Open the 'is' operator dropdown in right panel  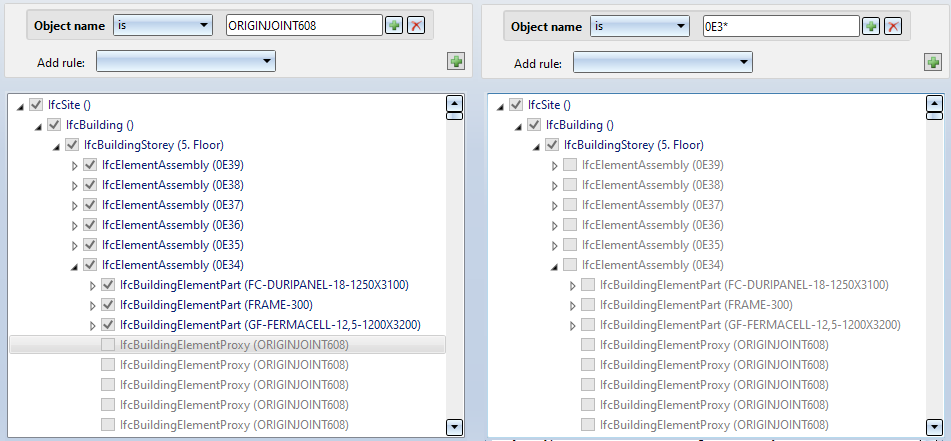(x=640, y=26)
